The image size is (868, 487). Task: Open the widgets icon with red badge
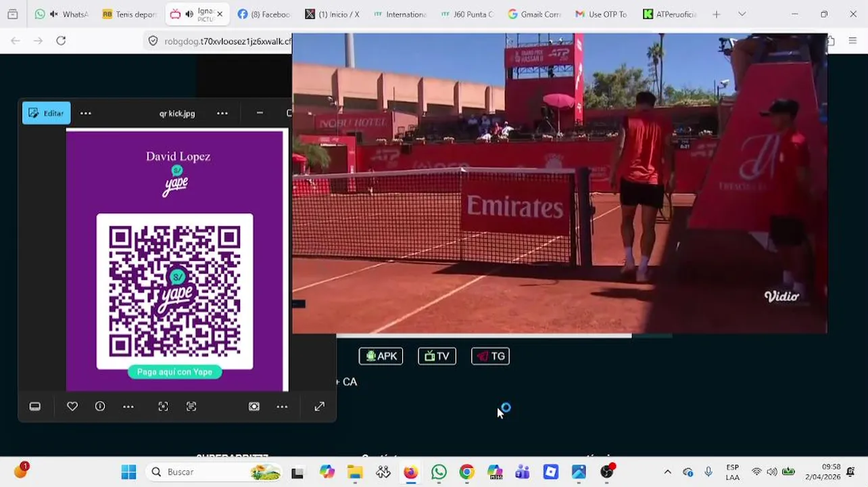pyautogui.click(x=21, y=471)
